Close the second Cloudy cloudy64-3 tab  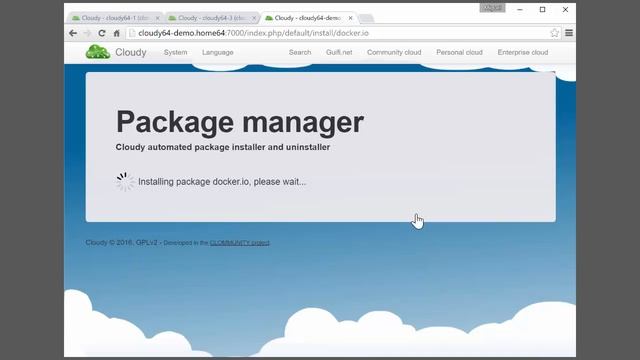[254, 18]
